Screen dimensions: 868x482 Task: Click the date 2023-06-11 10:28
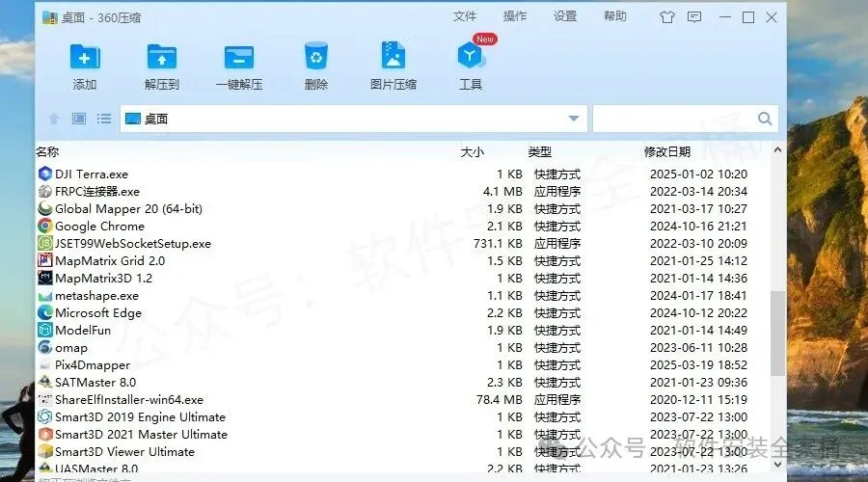click(698, 348)
